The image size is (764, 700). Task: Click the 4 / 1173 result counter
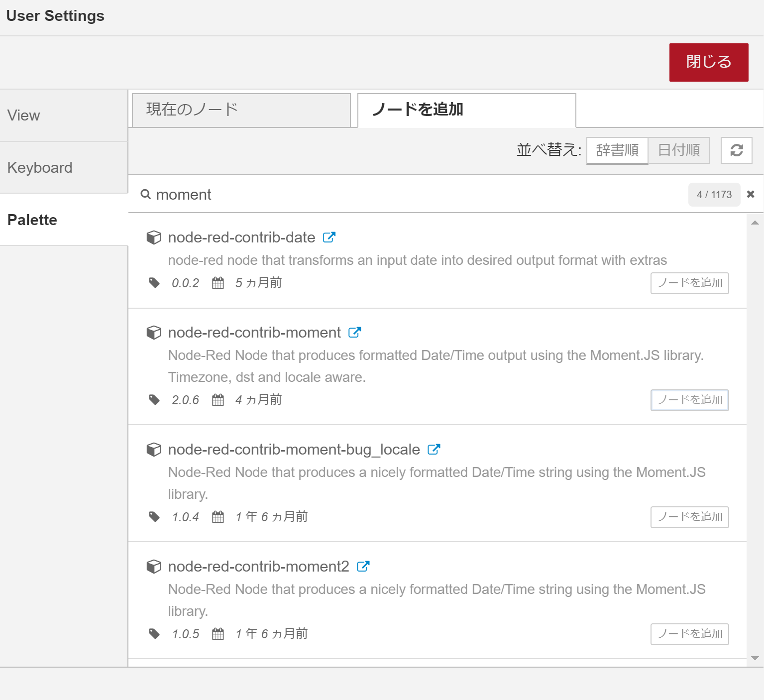tap(714, 195)
